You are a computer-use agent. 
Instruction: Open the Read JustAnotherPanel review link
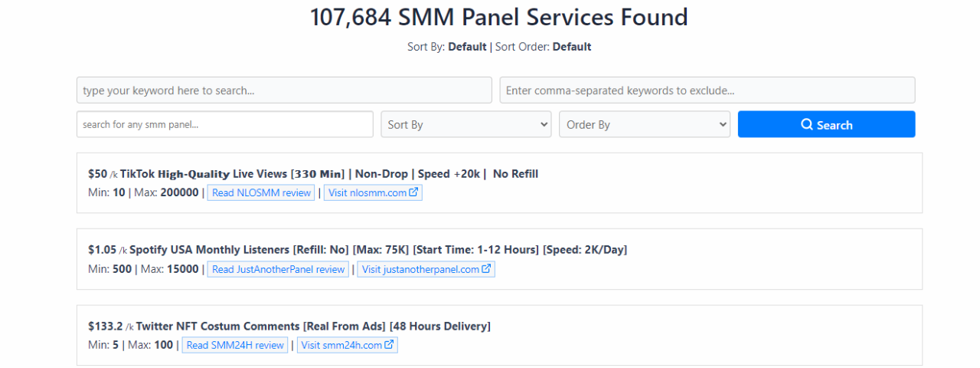pos(278,269)
